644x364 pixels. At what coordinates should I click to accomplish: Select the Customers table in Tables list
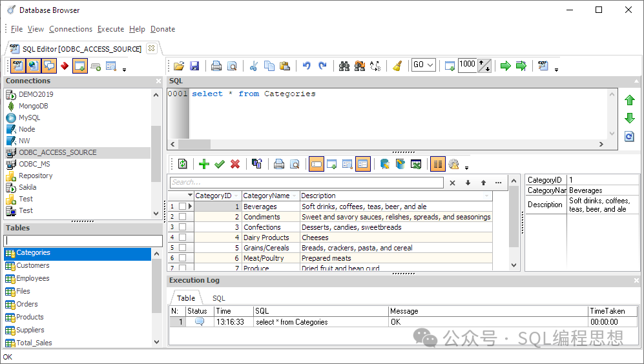pos(32,265)
